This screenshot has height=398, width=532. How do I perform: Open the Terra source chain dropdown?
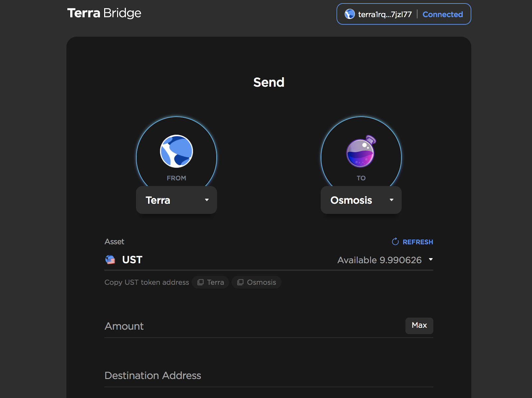point(177,200)
